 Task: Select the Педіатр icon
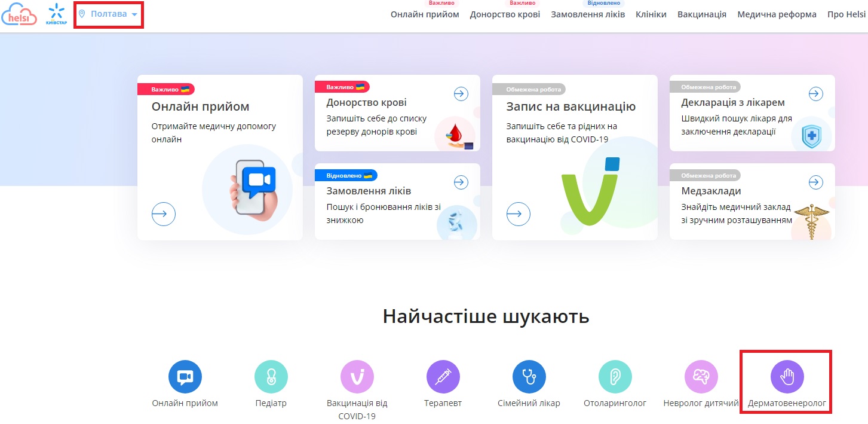271,377
